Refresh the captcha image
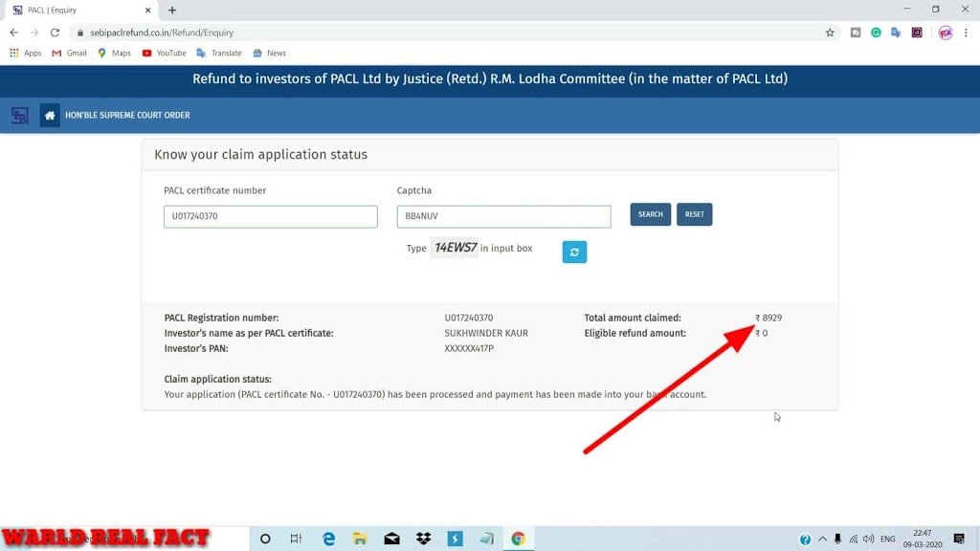 click(574, 252)
